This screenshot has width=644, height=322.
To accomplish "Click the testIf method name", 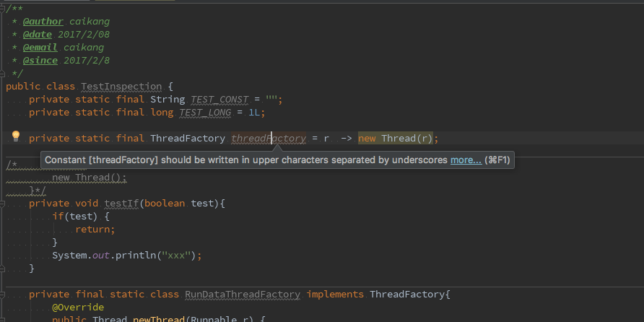I will [121, 203].
